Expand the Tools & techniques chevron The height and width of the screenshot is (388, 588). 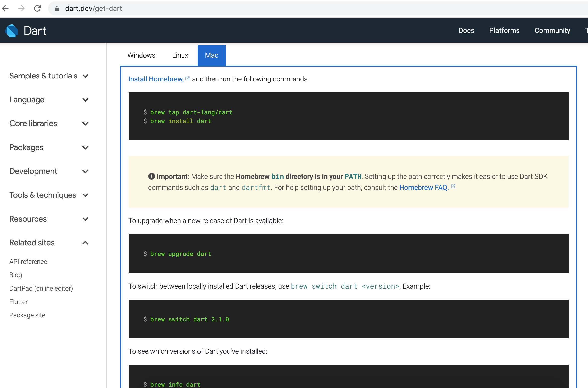pos(85,195)
